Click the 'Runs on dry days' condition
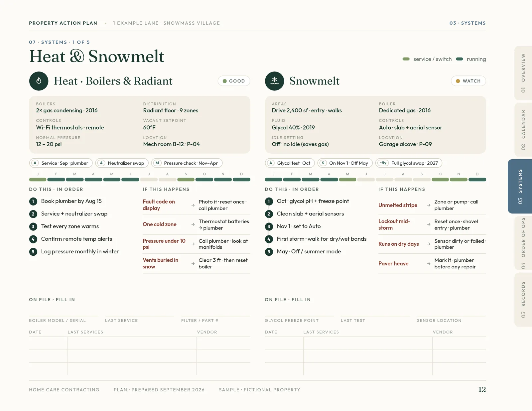The width and height of the screenshot is (532, 411). click(x=399, y=244)
